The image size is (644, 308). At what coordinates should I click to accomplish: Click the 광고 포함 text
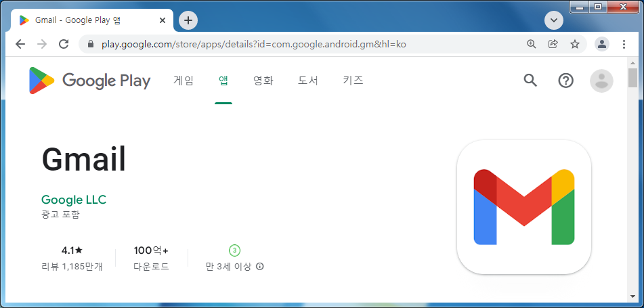coord(60,215)
